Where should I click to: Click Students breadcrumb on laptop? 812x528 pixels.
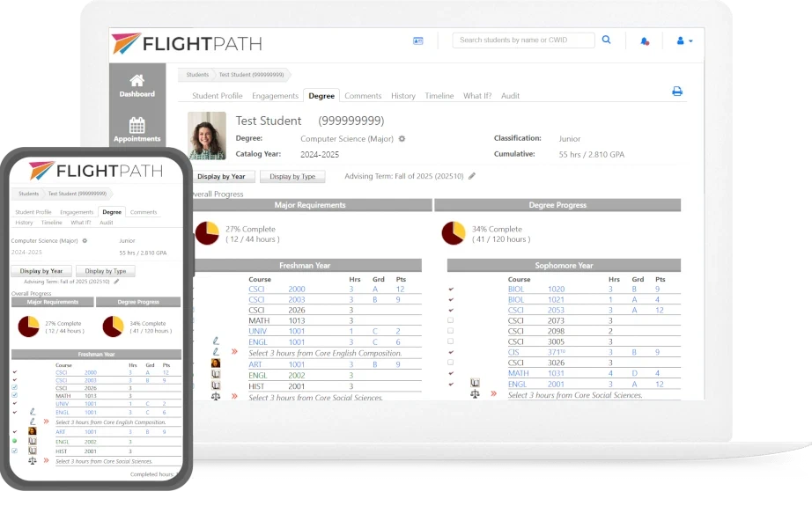point(197,75)
